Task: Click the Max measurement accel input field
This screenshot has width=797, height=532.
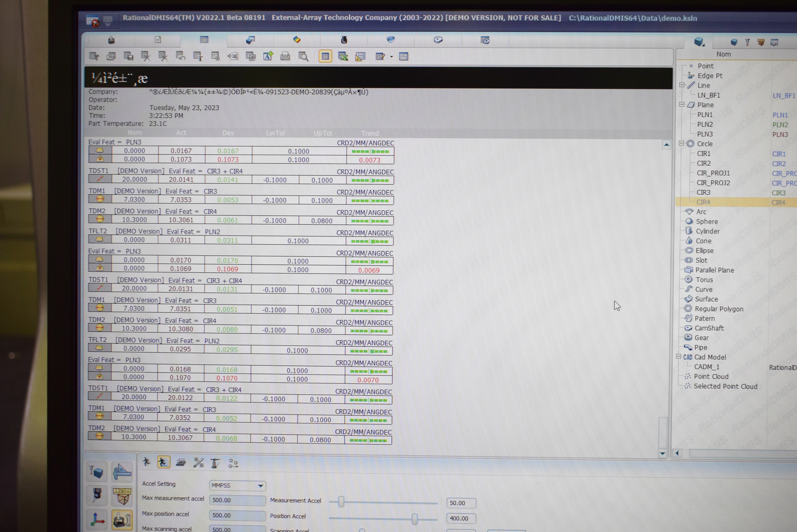Action: [x=237, y=500]
